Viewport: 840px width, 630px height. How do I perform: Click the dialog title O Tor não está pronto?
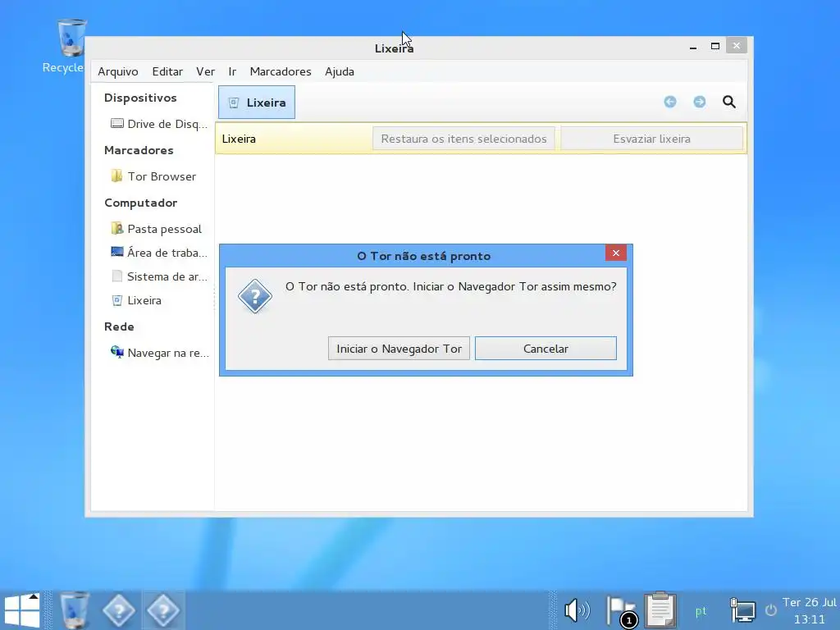tap(424, 256)
